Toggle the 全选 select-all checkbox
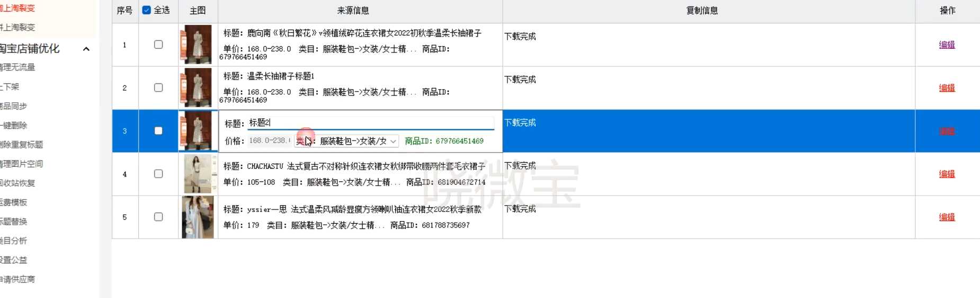980x298 pixels. [147, 10]
